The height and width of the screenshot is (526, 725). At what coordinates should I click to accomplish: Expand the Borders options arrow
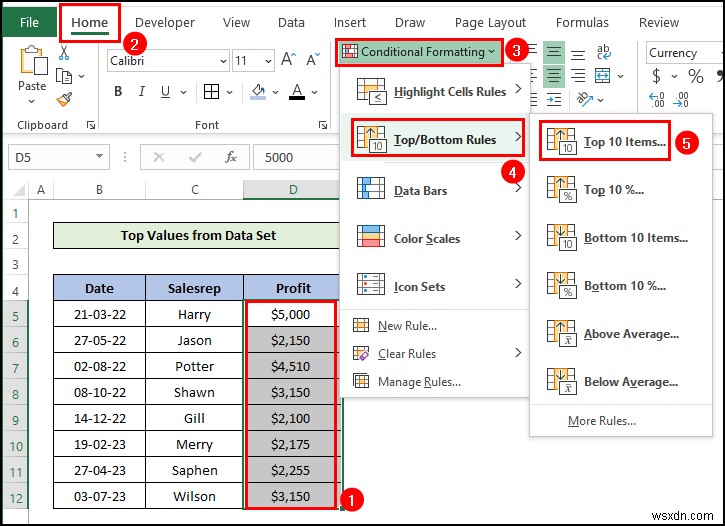229,92
